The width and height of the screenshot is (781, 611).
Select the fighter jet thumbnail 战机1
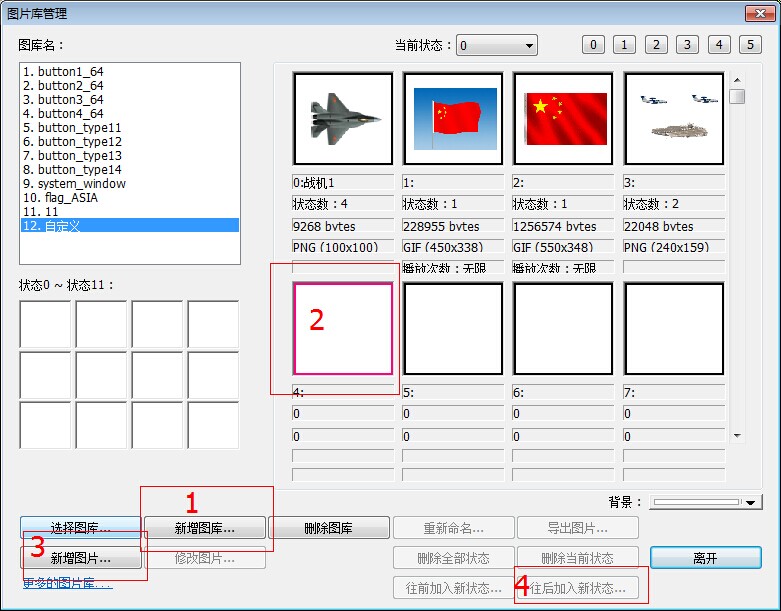pos(342,118)
